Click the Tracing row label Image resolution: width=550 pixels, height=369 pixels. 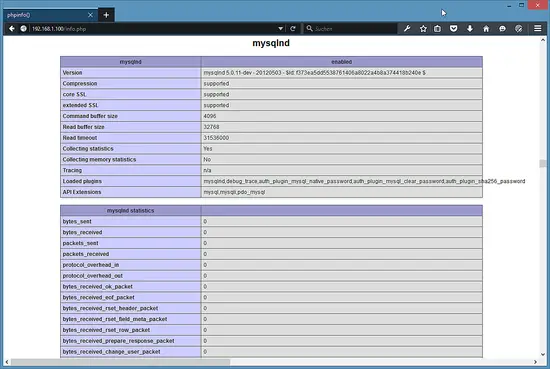pyautogui.click(x=72, y=170)
